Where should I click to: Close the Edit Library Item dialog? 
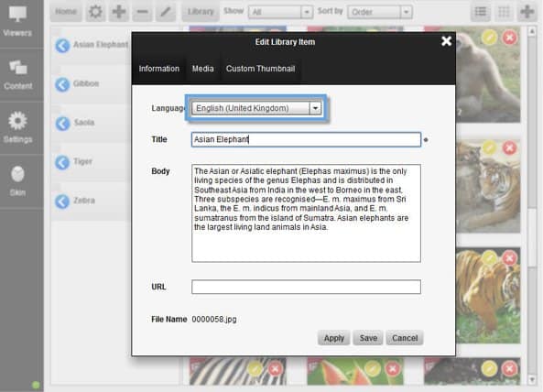point(446,41)
